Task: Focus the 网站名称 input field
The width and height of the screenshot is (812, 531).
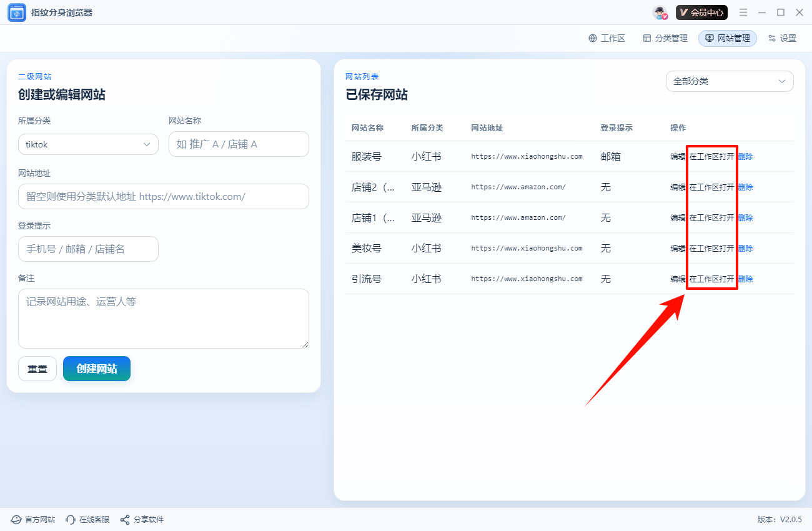Action: (239, 144)
